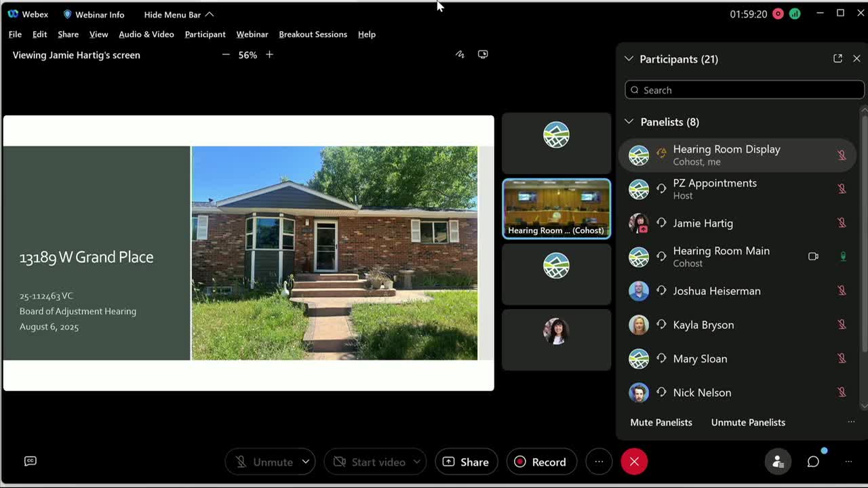
Task: Click Hearing Room Display sync icon
Action: click(661, 153)
